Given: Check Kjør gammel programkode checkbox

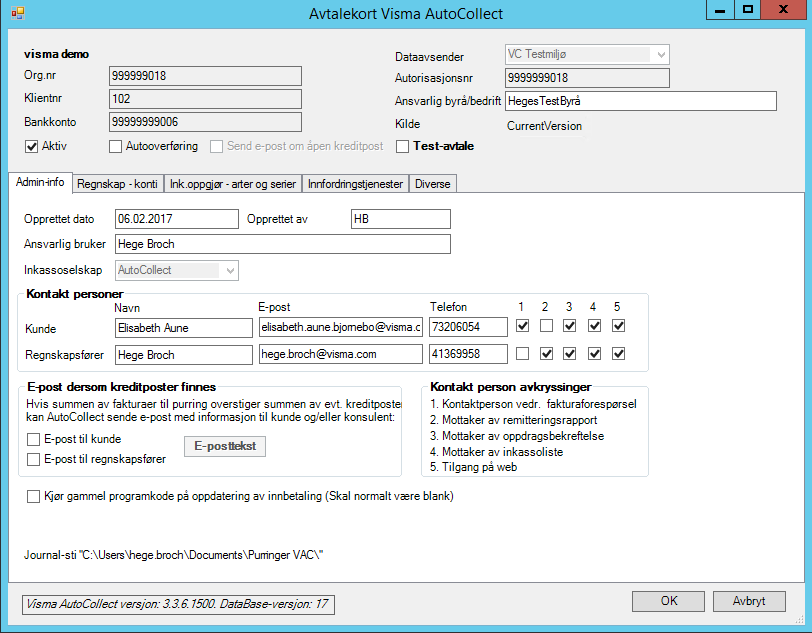Looking at the screenshot, I should pyautogui.click(x=33, y=497).
